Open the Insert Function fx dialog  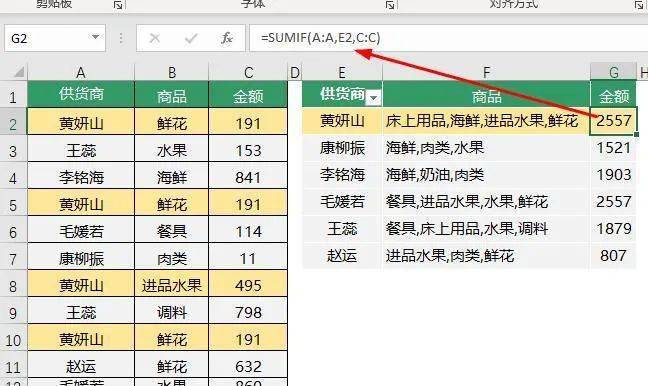coord(226,38)
